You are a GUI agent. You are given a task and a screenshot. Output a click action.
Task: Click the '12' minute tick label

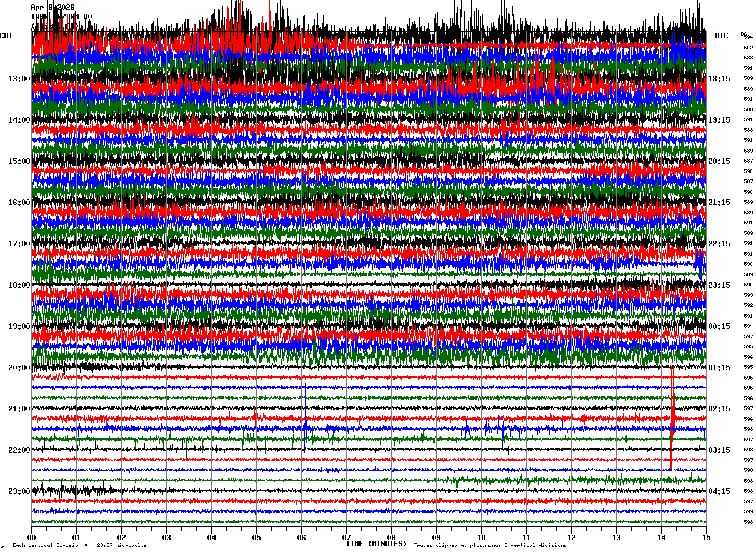[x=571, y=538]
